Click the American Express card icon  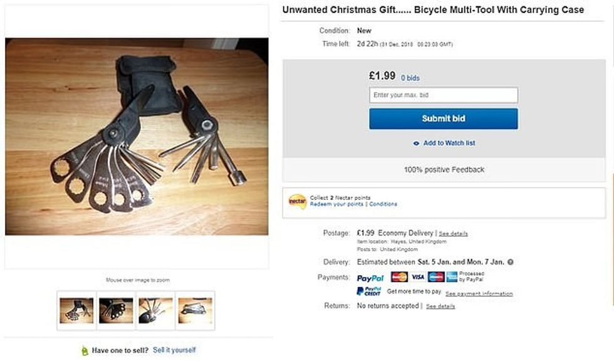(452, 277)
